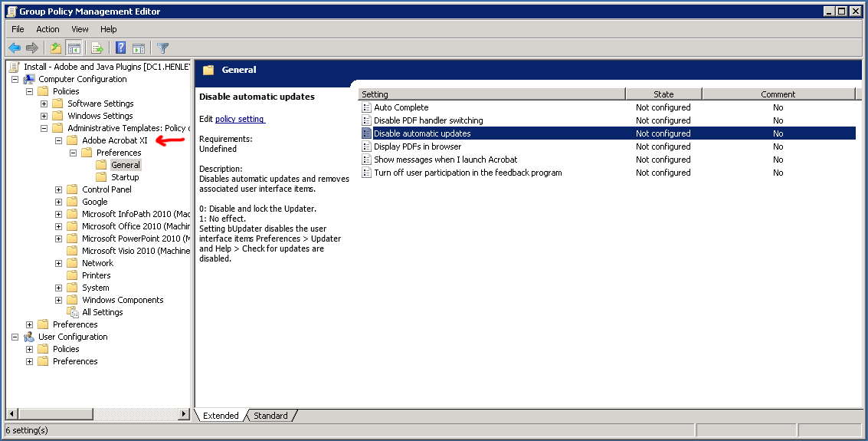Viewport: 868px width, 441px height.
Task: Click the Printers folder icon
Action: [73, 275]
